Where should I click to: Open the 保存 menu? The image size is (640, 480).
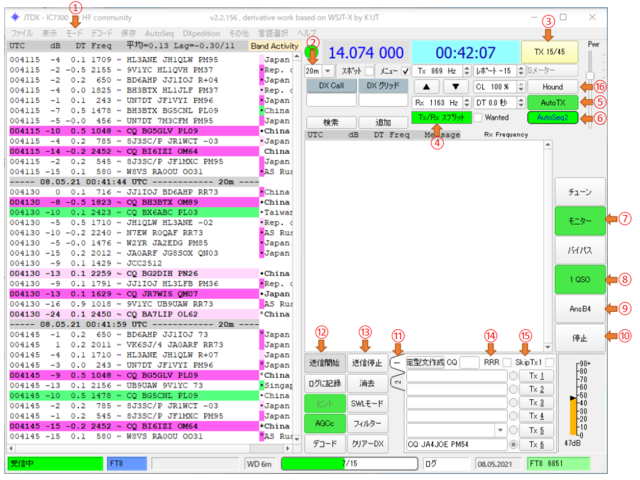point(128,33)
